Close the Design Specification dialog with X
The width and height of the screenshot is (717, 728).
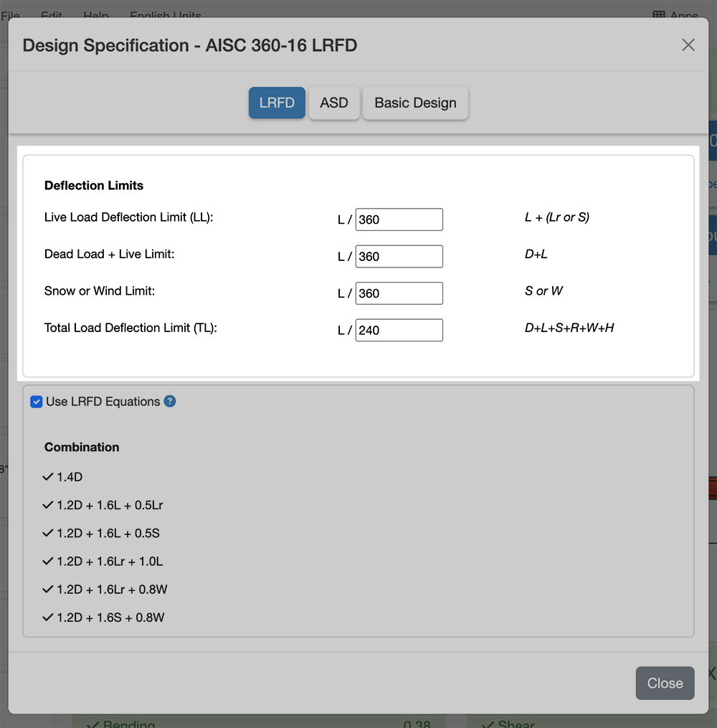pos(688,45)
